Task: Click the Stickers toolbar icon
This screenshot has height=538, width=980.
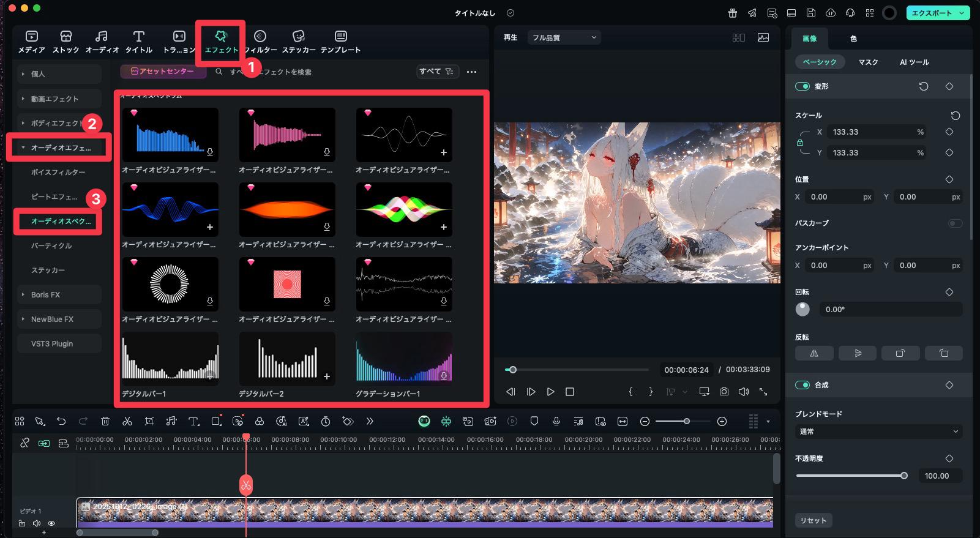Action: coord(298,37)
